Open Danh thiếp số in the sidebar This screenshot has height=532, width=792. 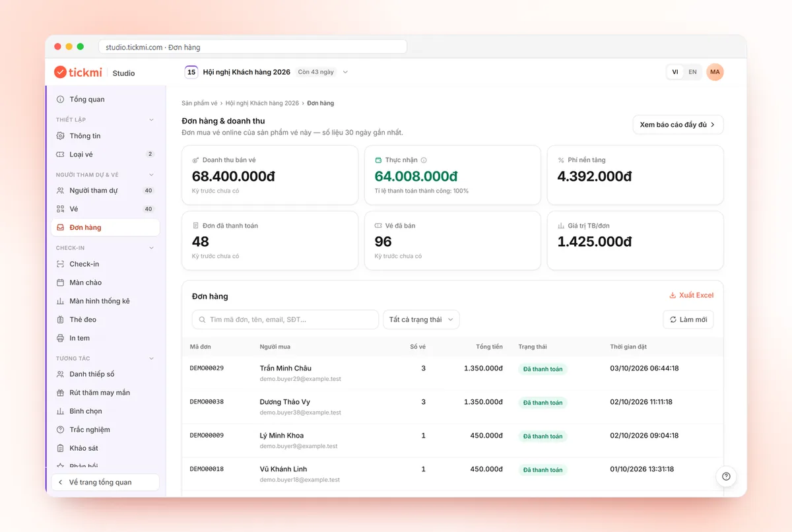coord(106,374)
